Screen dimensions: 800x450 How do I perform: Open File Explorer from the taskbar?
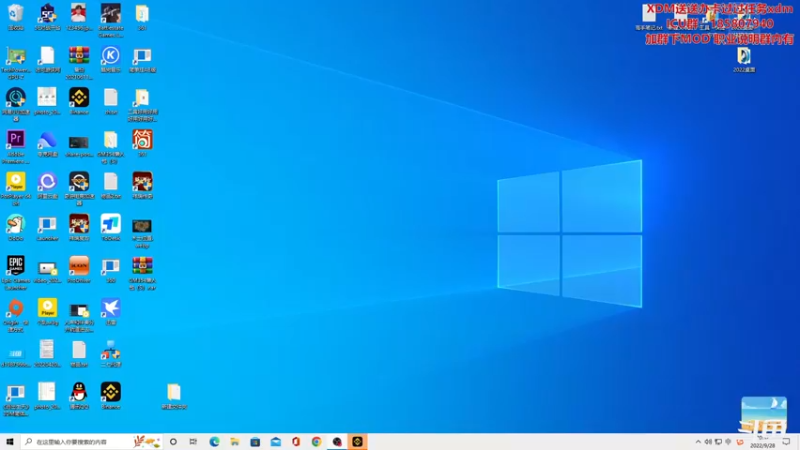pos(235,442)
